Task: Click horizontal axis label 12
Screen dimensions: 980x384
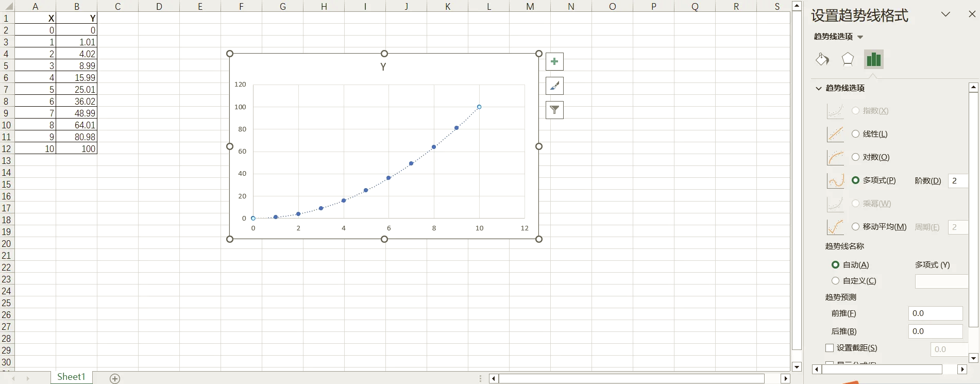Action: point(525,228)
